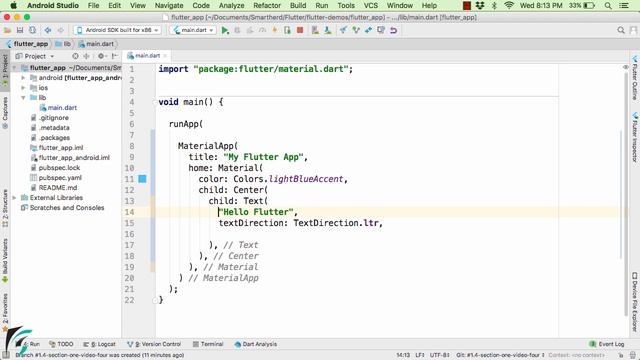Open the Build menu
Viewport: 640px width, 360px height.
298,6
